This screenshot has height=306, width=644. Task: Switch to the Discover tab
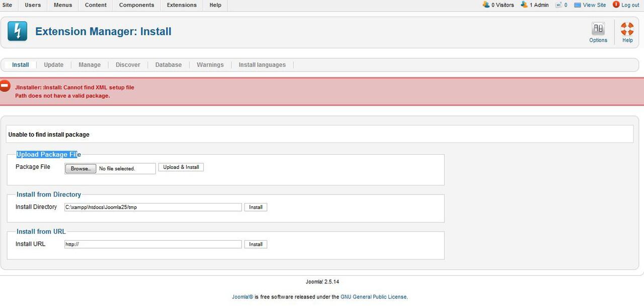[128, 65]
